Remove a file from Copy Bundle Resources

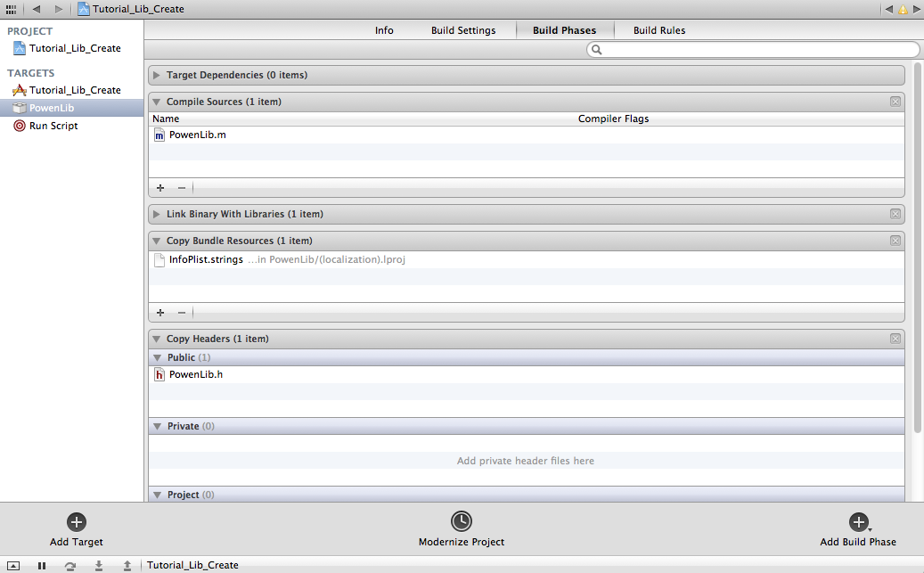(182, 313)
